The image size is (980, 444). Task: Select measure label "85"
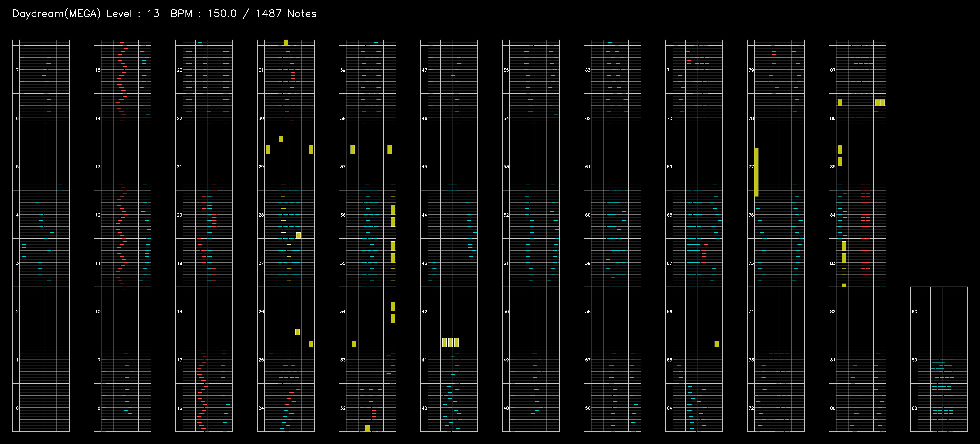coord(833,167)
